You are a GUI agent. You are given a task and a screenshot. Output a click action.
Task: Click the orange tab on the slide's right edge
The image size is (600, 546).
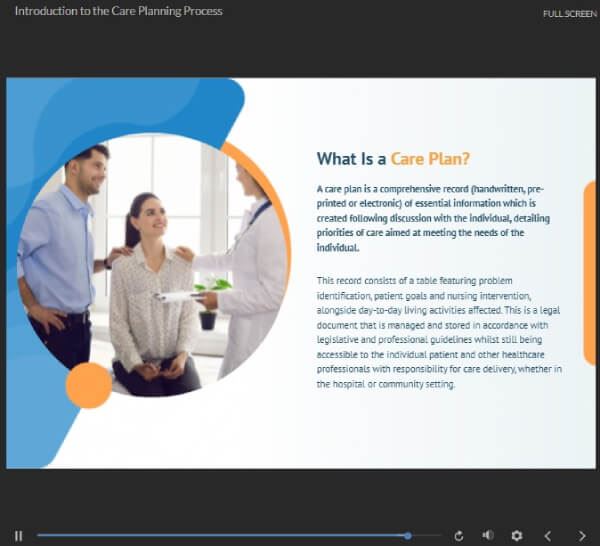click(590, 272)
